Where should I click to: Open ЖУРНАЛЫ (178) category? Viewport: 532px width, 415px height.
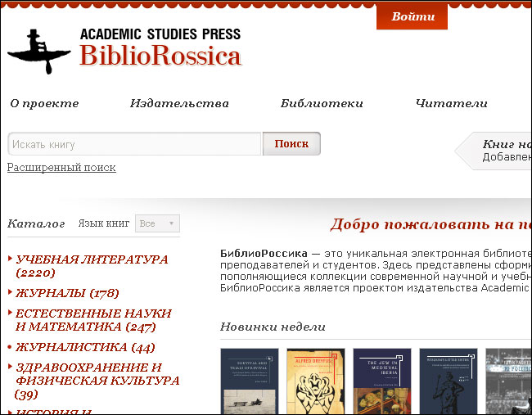(x=67, y=293)
